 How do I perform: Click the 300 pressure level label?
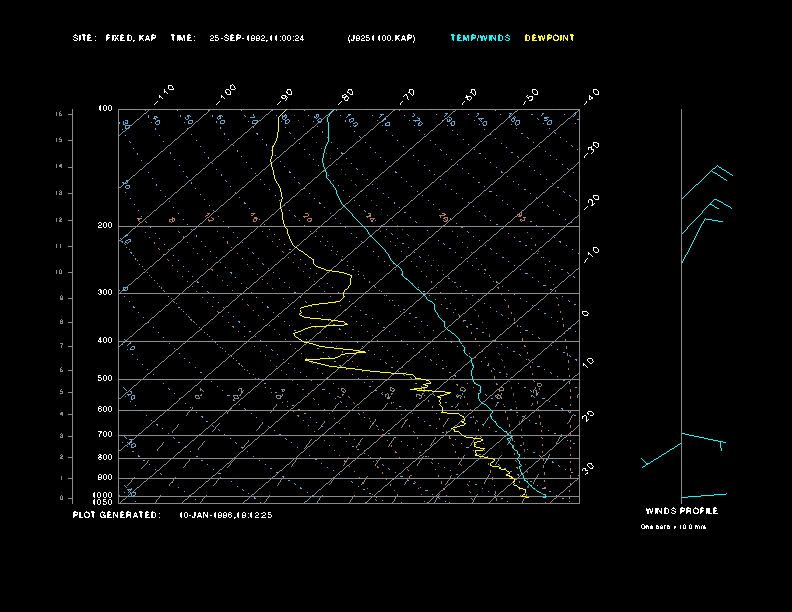[x=105, y=293]
